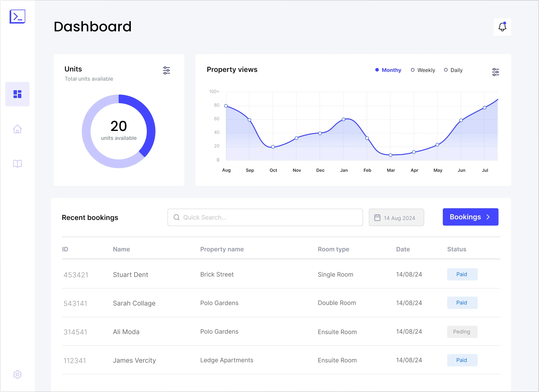Click the Recent bookings heading
Image resolution: width=539 pixels, height=392 pixels.
point(90,217)
